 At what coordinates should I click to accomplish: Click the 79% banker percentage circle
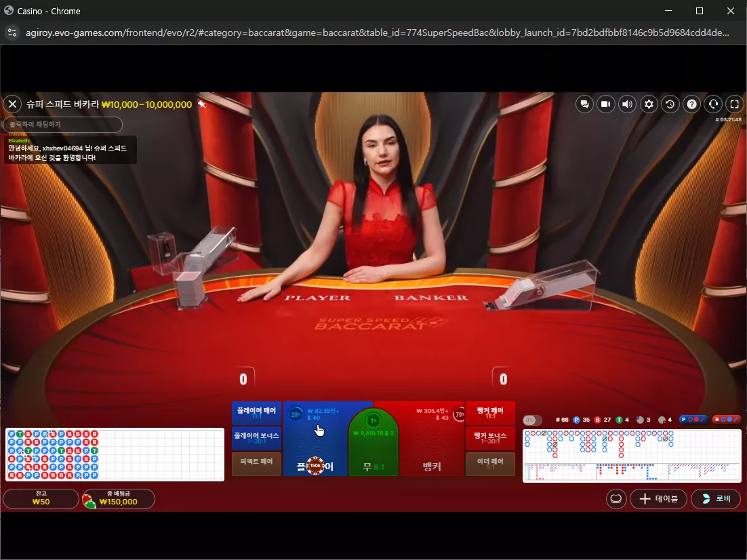(459, 414)
